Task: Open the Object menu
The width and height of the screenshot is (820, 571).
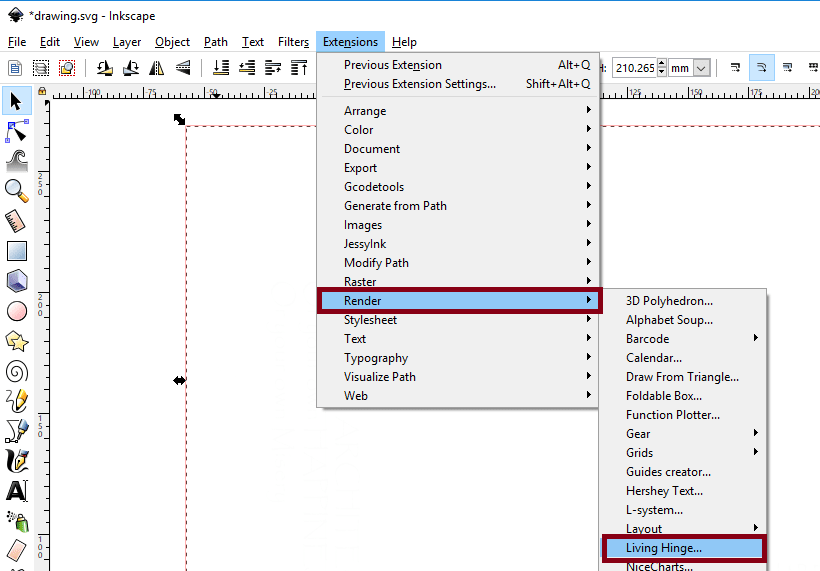Action: [172, 42]
